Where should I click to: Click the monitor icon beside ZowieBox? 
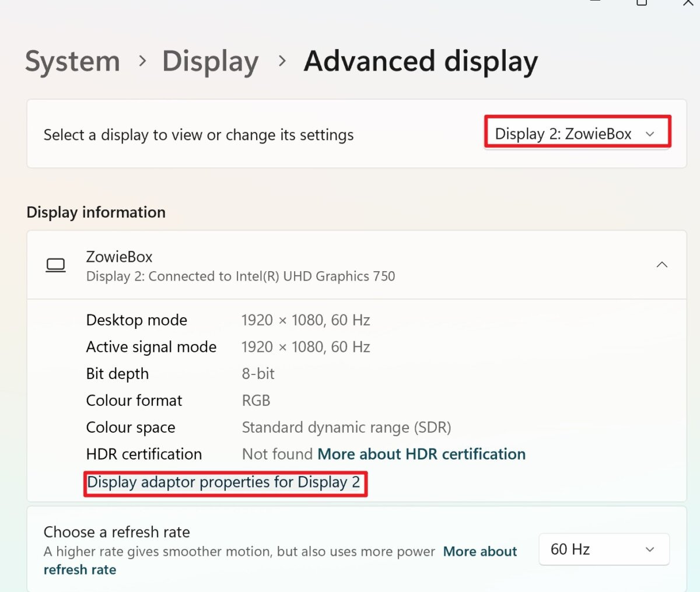(55, 264)
